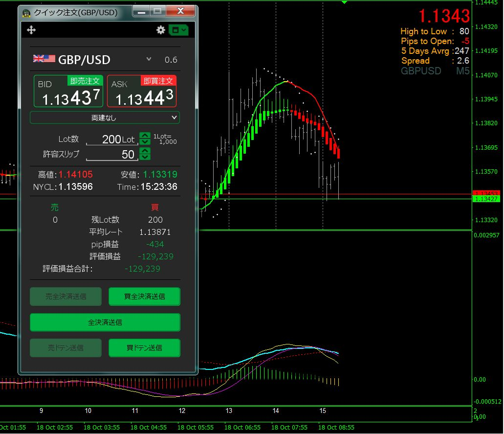This screenshot has width=504, height=434.
Task: Click the Time value 15:23:36
Action: pos(159,186)
